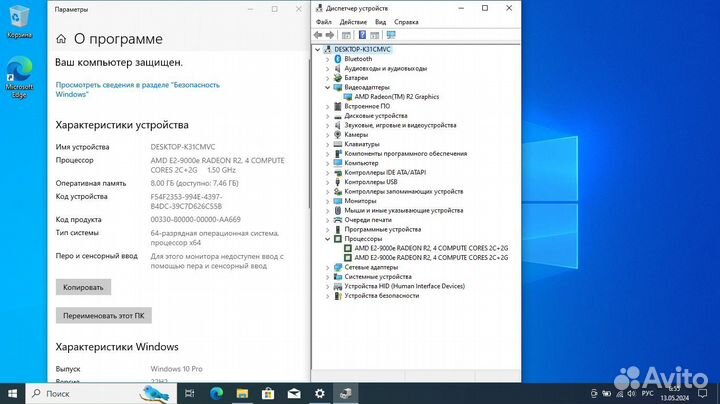Click the Копировать button
This screenshot has width=720, height=404.
tap(83, 287)
